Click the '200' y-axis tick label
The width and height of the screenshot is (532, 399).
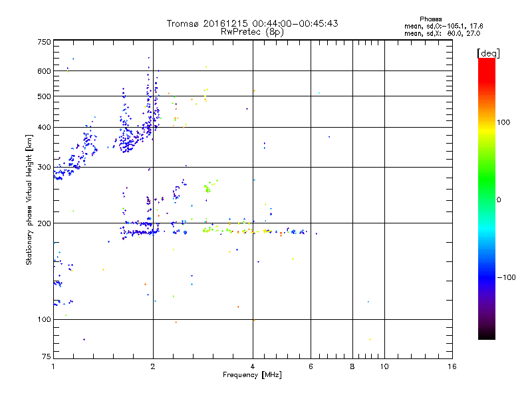click(x=44, y=223)
